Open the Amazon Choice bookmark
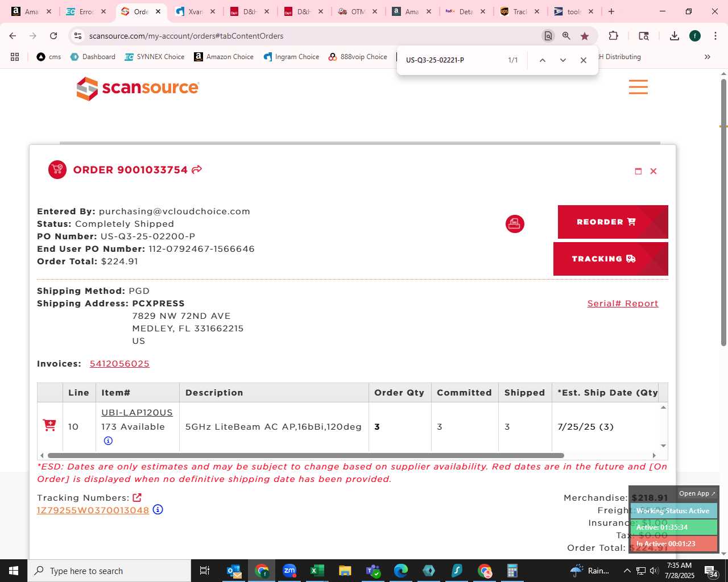Image resolution: width=728 pixels, height=582 pixels. click(x=224, y=57)
